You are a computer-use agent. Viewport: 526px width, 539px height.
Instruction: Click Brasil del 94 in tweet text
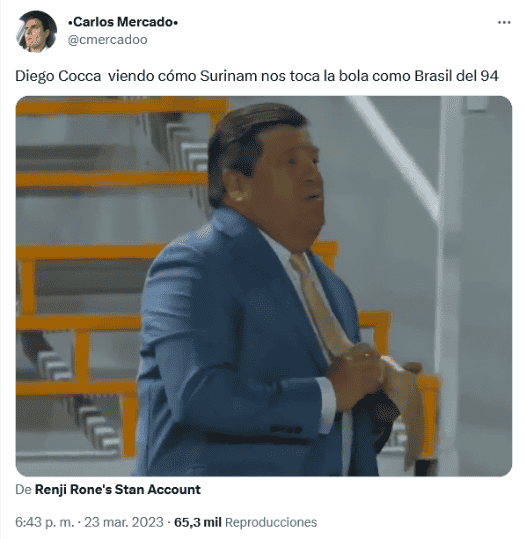(x=456, y=76)
